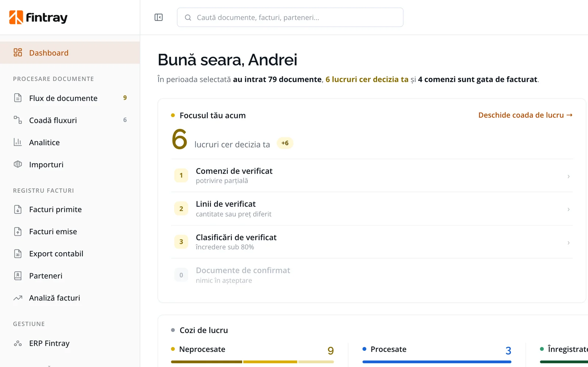Open Parteneri page

(x=70, y=275)
